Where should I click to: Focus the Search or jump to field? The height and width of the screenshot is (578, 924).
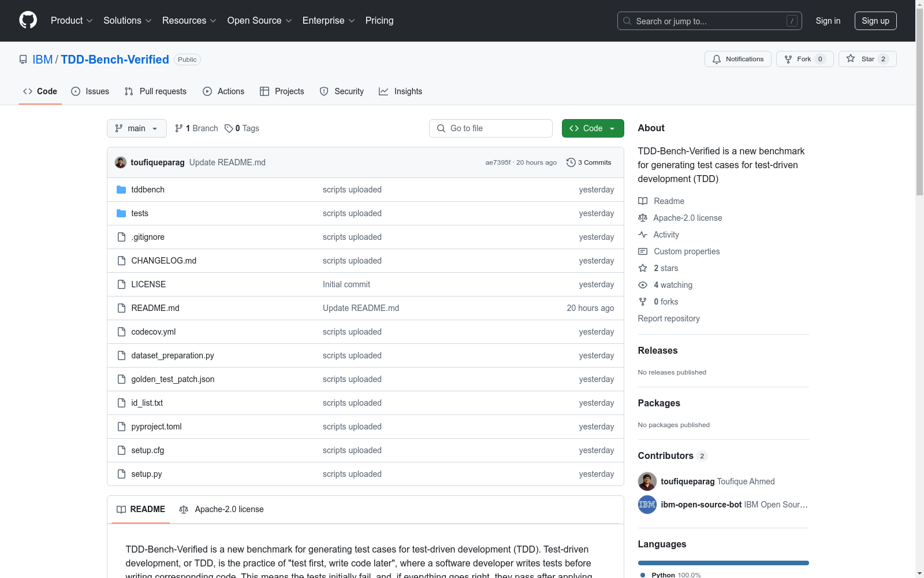click(x=710, y=21)
